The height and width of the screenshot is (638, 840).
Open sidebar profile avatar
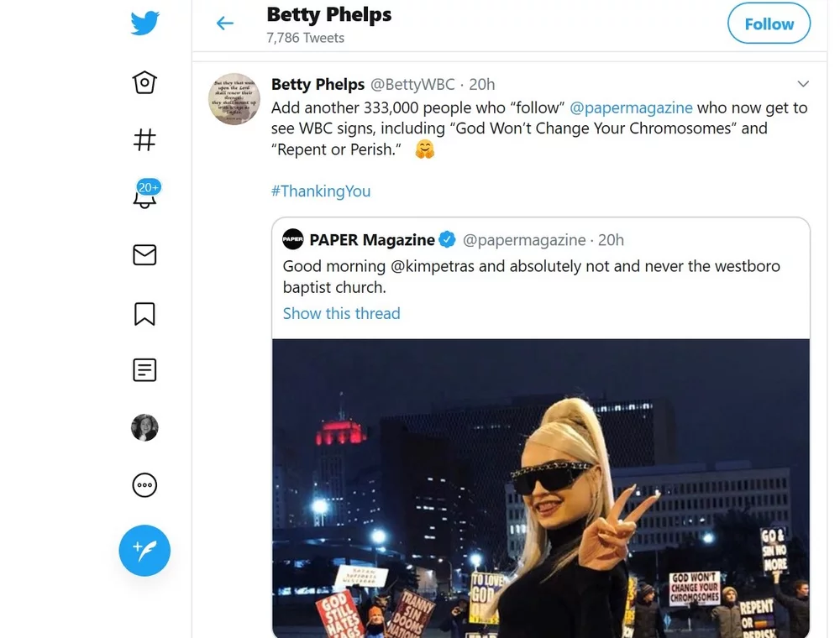click(144, 427)
